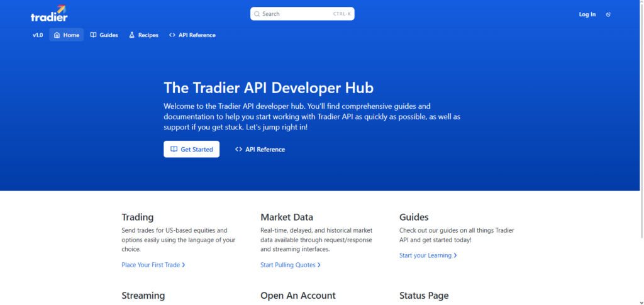The image size is (644, 305).
Task: Click the Tradier logo
Action: coord(49,14)
